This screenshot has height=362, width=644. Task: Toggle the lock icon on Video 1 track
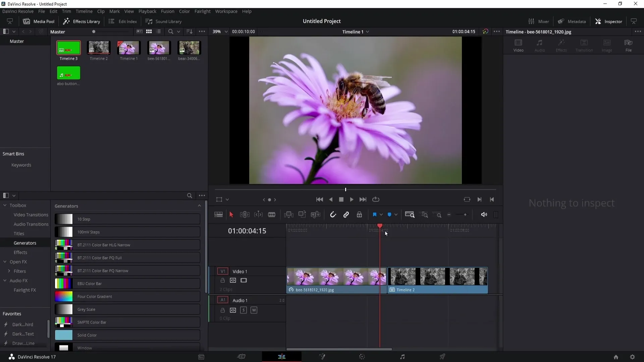pyautogui.click(x=222, y=280)
